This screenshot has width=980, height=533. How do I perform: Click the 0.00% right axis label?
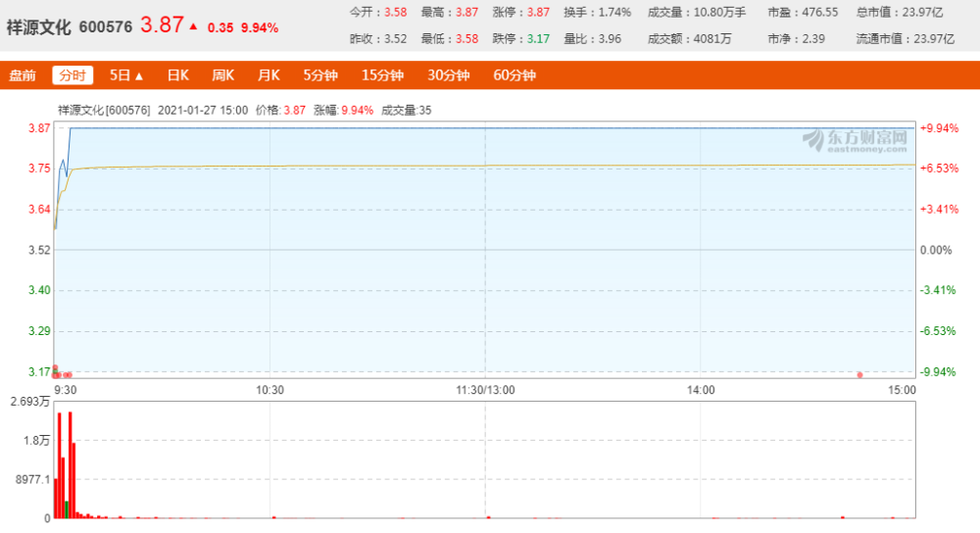936,250
